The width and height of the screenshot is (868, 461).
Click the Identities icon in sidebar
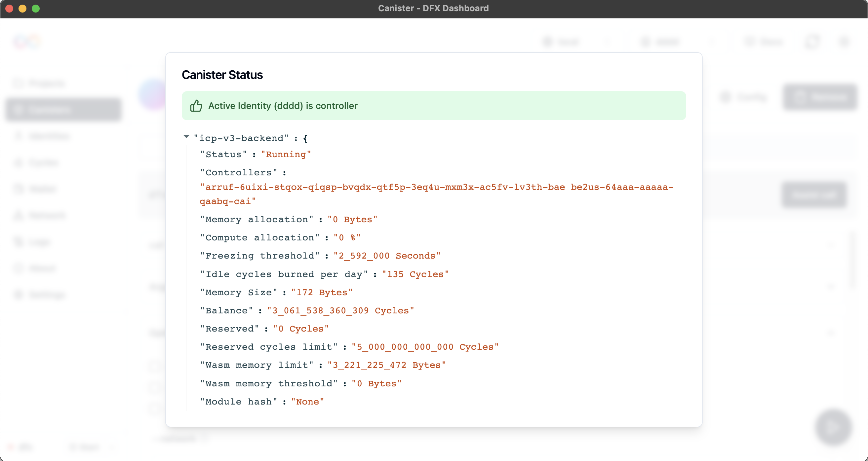pos(19,136)
